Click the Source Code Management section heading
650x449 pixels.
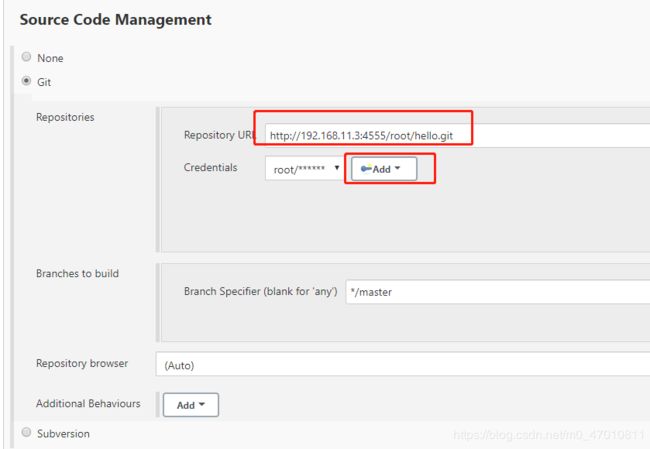[116, 19]
